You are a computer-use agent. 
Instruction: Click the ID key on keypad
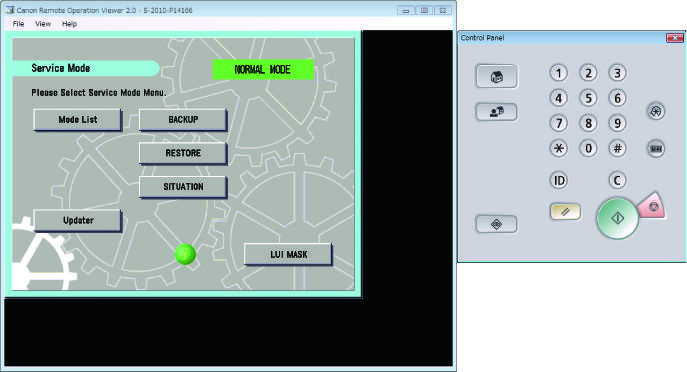pos(559,180)
